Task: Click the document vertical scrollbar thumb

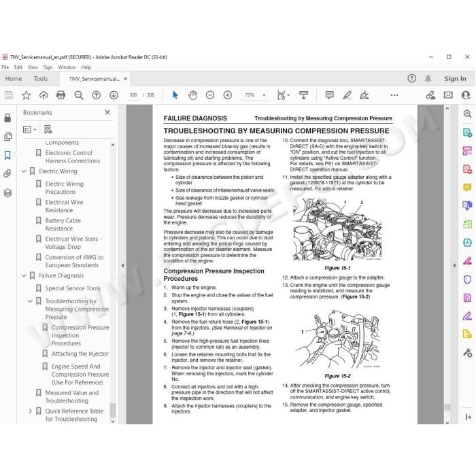Action: (x=447, y=407)
